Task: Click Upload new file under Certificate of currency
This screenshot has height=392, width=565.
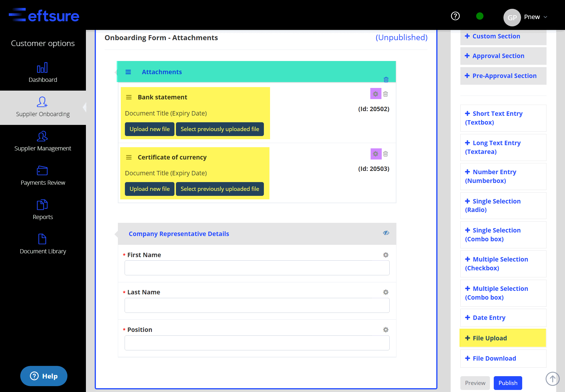Action: pos(150,189)
